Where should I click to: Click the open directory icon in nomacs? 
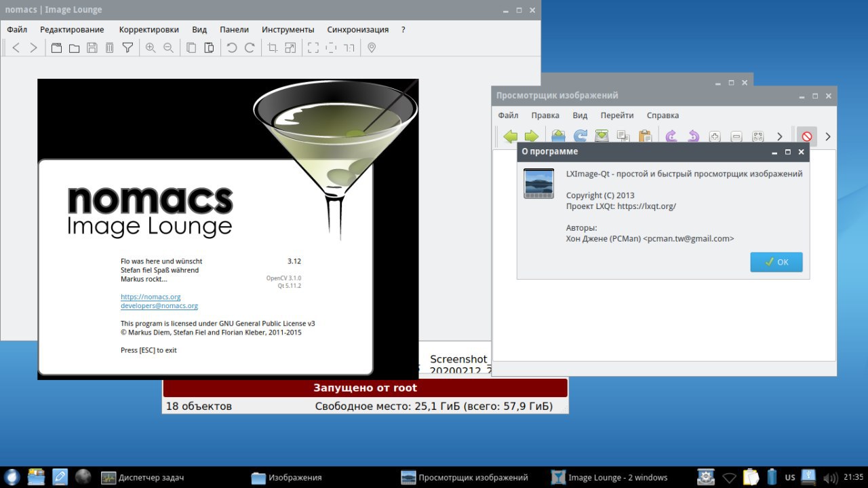pos(56,48)
